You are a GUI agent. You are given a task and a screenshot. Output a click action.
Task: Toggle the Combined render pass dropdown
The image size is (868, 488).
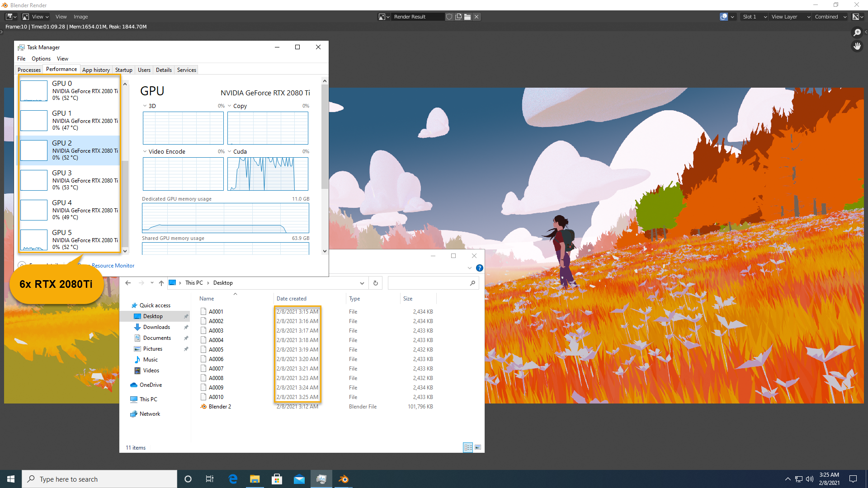pos(833,16)
